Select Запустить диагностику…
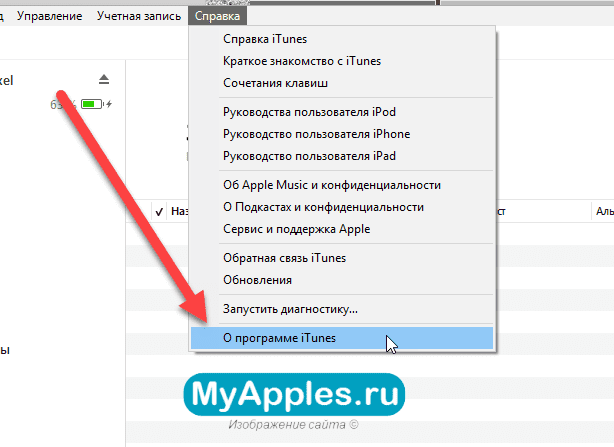 point(341,309)
